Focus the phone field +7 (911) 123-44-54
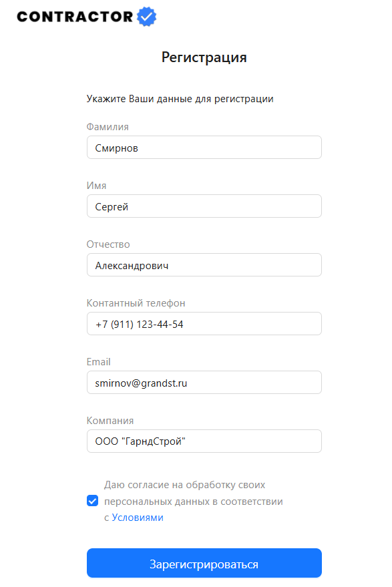Screen dimensions: 392x587 [x=204, y=323]
